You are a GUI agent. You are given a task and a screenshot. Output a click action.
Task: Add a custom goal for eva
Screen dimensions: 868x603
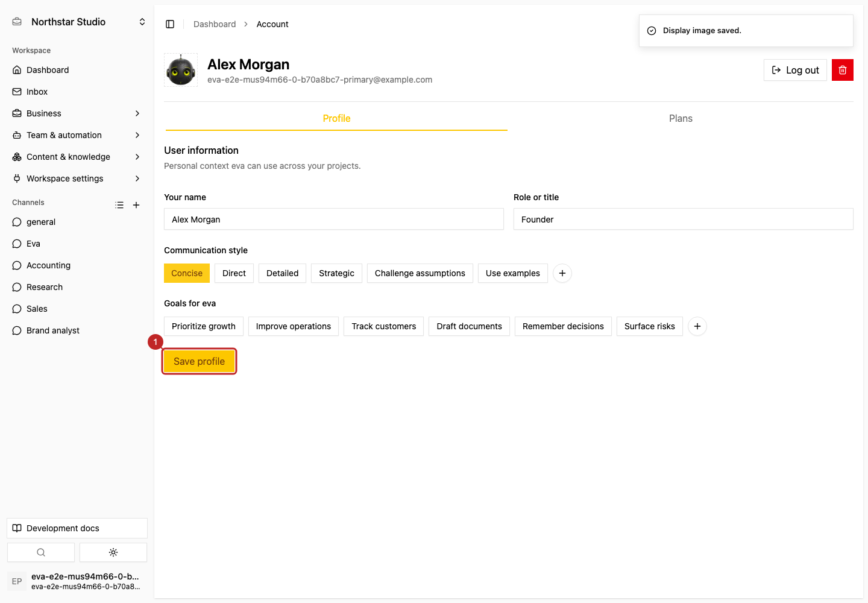(x=697, y=326)
